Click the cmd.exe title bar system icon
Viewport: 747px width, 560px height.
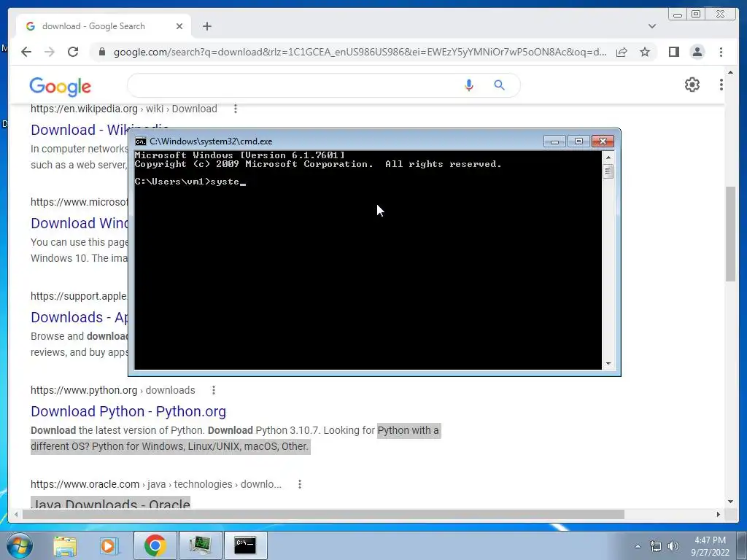pos(141,141)
